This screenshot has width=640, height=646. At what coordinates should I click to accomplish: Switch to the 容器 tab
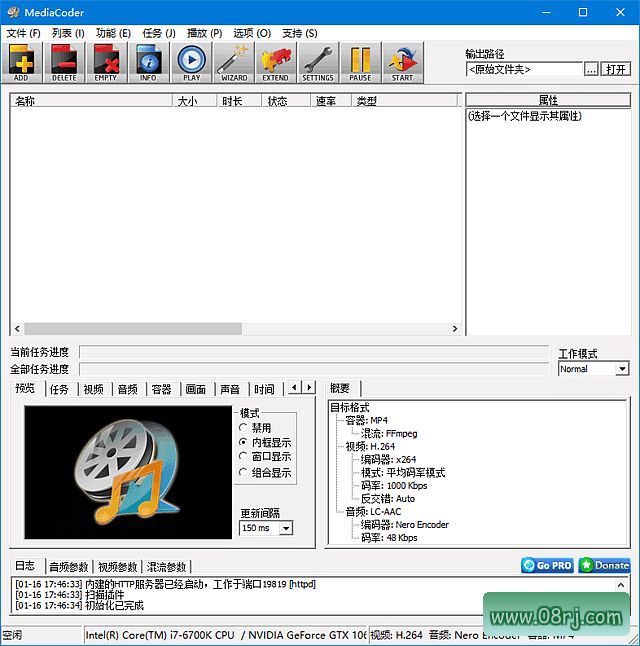(162, 389)
